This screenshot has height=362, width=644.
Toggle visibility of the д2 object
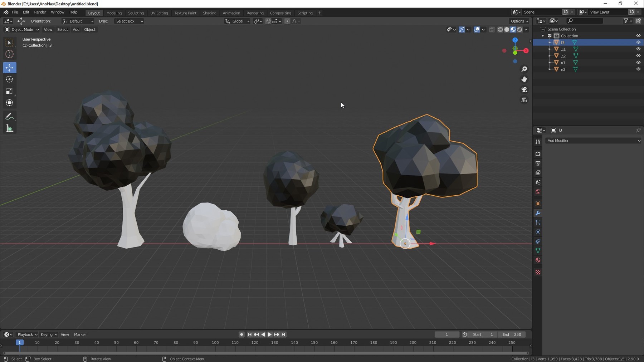coord(639,56)
